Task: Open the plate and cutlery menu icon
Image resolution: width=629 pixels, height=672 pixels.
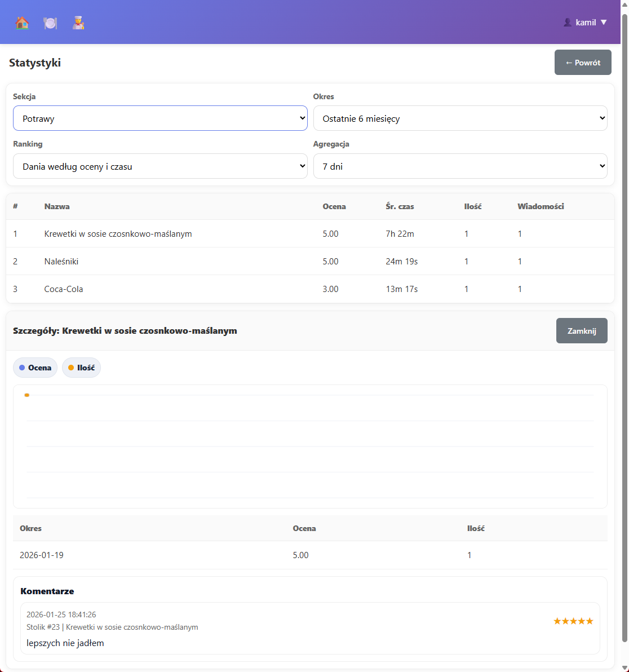Action: (x=50, y=23)
